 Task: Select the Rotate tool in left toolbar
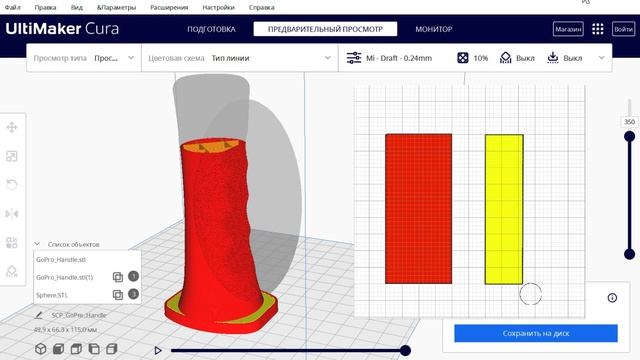(12, 184)
